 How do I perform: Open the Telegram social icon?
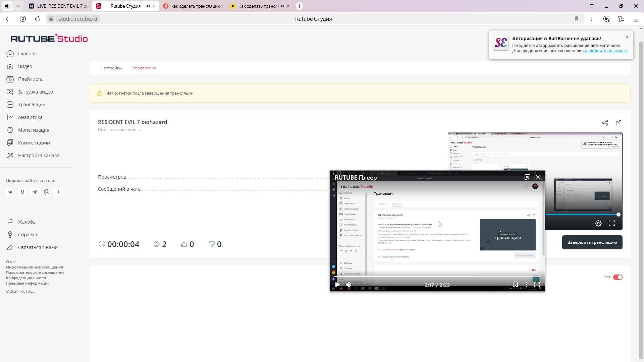[35, 192]
